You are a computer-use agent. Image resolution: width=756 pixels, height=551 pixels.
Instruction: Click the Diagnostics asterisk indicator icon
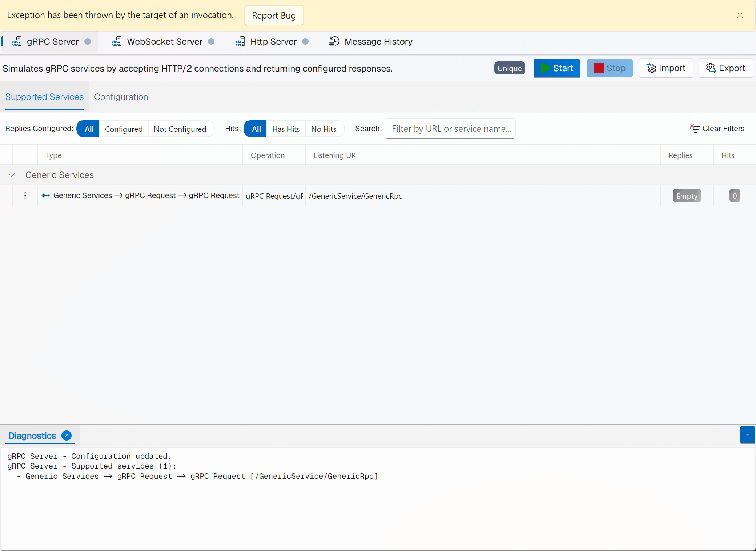click(x=67, y=435)
